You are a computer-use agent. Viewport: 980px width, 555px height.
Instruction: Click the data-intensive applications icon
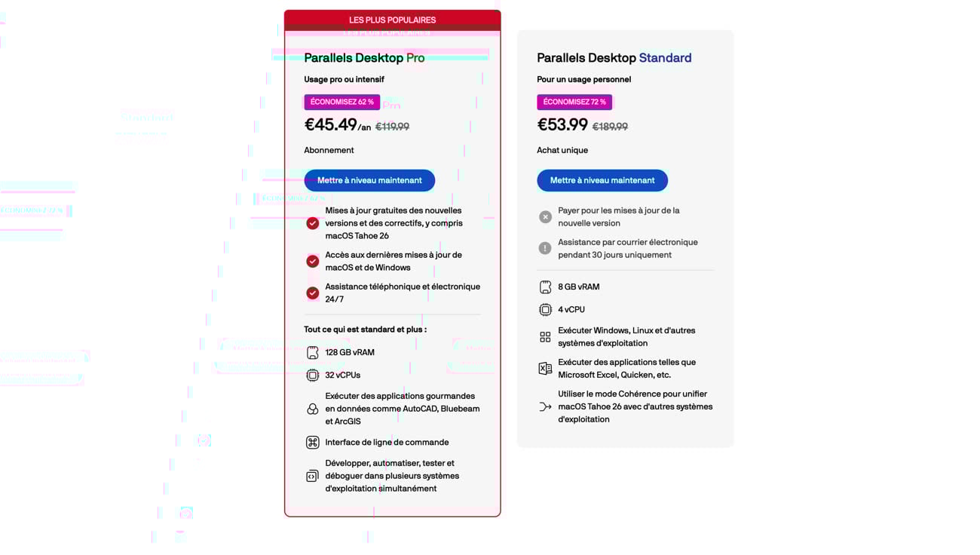[x=313, y=409]
